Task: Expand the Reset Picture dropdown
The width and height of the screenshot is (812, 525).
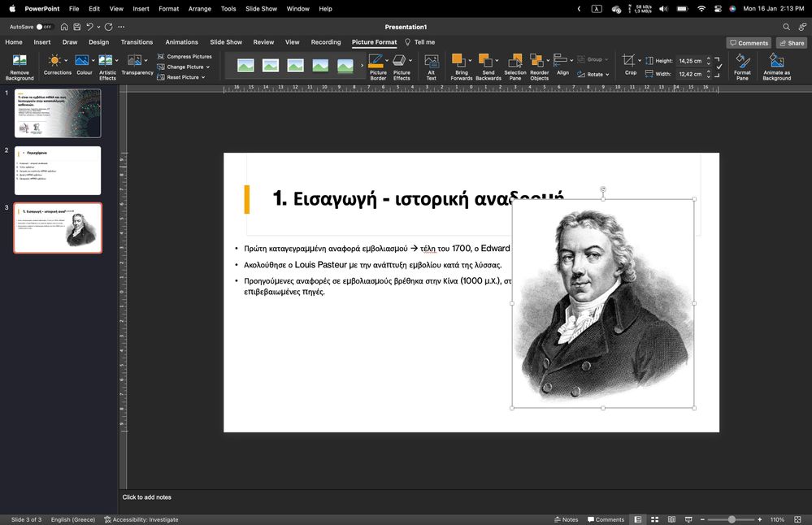Action: click(x=203, y=77)
